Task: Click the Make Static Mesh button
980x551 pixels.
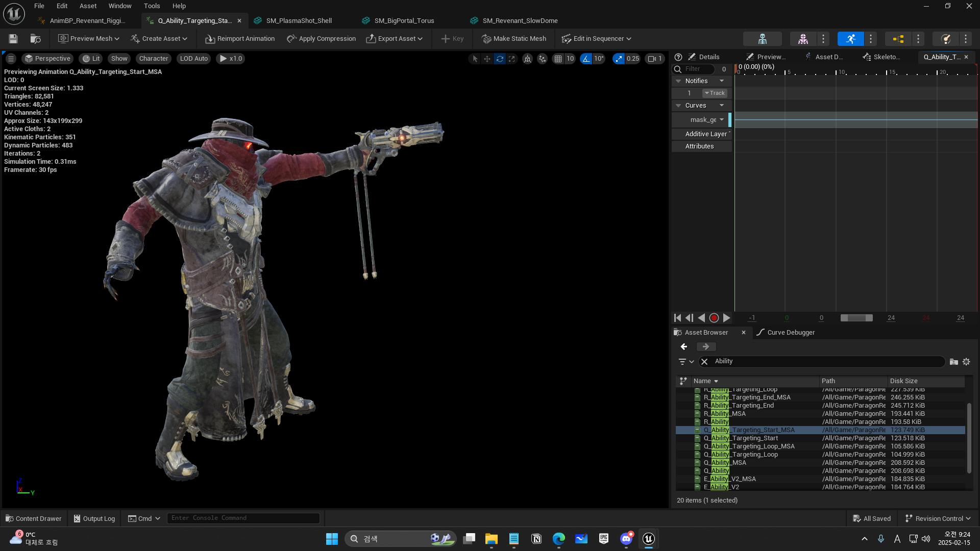Action: click(x=514, y=39)
